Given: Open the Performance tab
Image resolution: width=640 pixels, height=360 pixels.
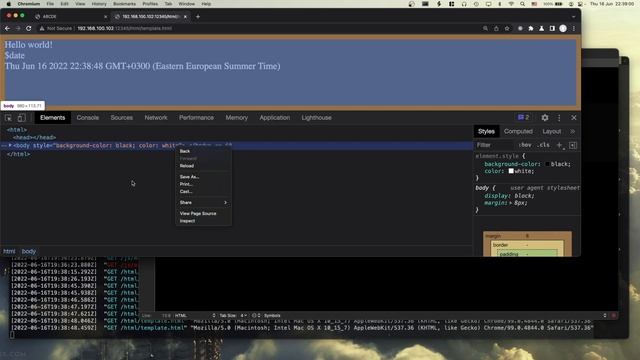Looking at the screenshot, I should click(x=196, y=118).
